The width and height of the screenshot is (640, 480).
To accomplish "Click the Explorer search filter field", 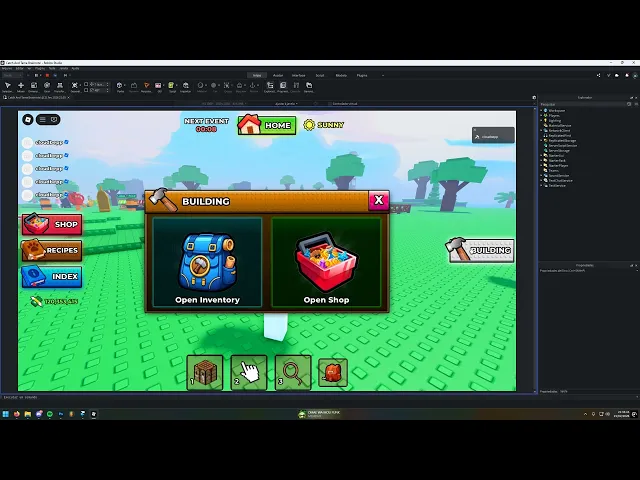I will point(582,104).
